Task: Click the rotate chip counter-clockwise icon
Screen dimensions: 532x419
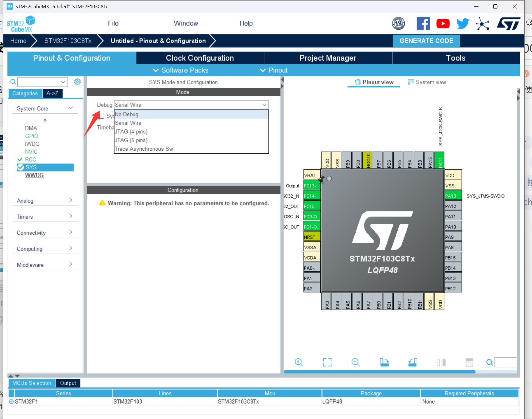Action: (x=413, y=362)
